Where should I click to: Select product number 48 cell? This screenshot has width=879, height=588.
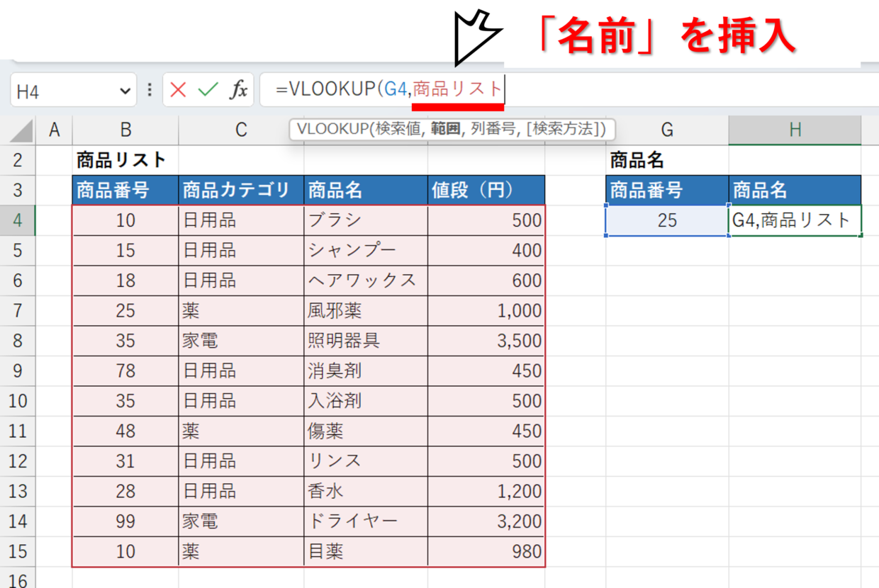click(x=125, y=431)
